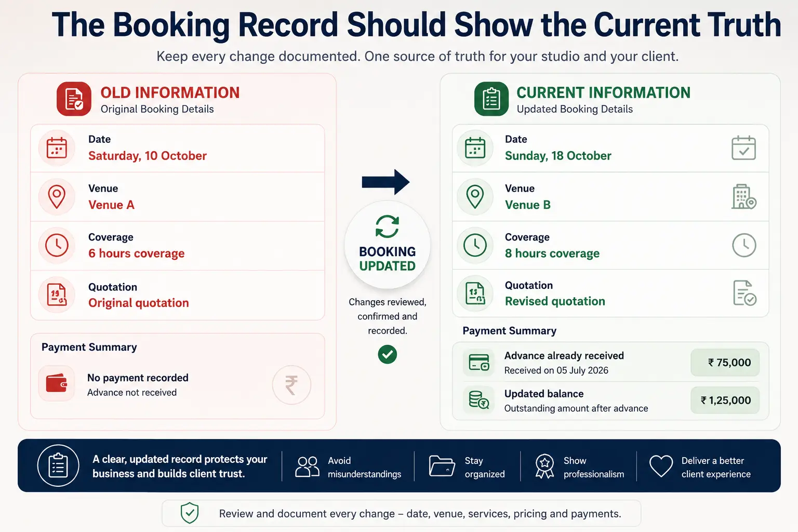Click the green Current Information clipboard icon

[491, 99]
